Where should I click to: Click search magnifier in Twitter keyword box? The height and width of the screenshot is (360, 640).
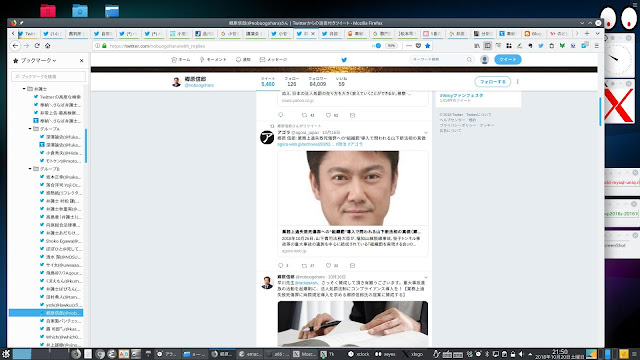pyautogui.click(x=469, y=60)
